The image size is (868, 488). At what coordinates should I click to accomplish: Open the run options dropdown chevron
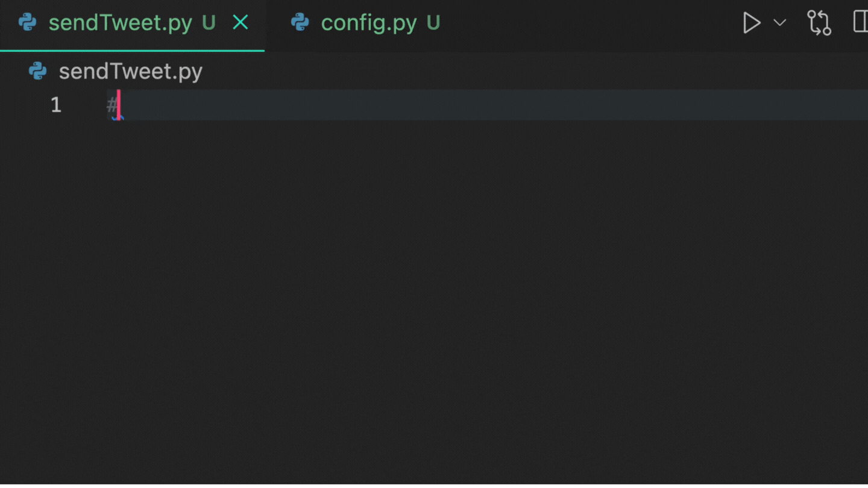(779, 23)
